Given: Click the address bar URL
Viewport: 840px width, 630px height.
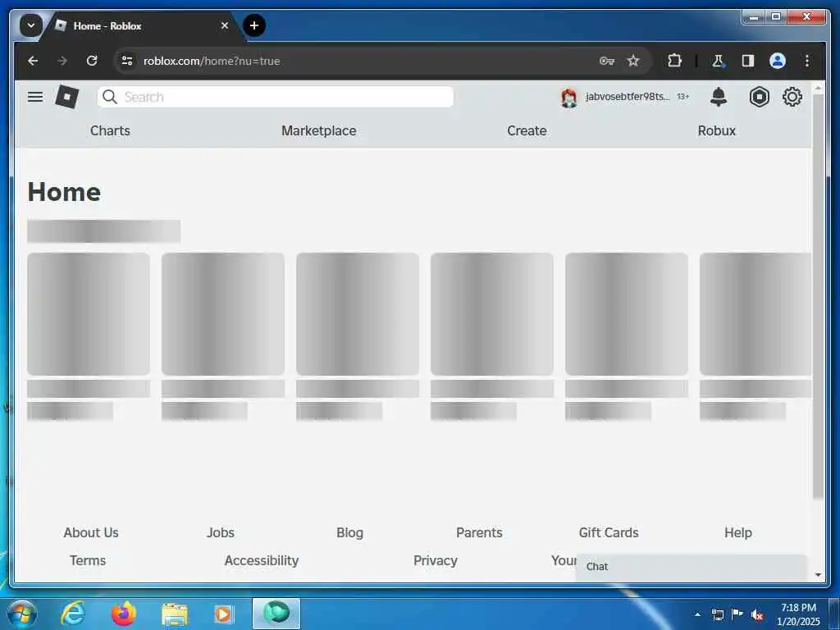Looking at the screenshot, I should (212, 61).
